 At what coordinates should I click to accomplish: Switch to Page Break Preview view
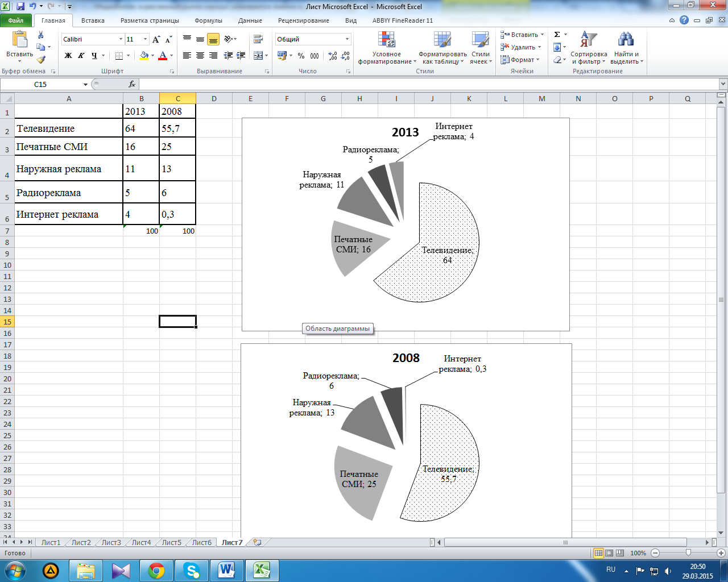coord(620,553)
